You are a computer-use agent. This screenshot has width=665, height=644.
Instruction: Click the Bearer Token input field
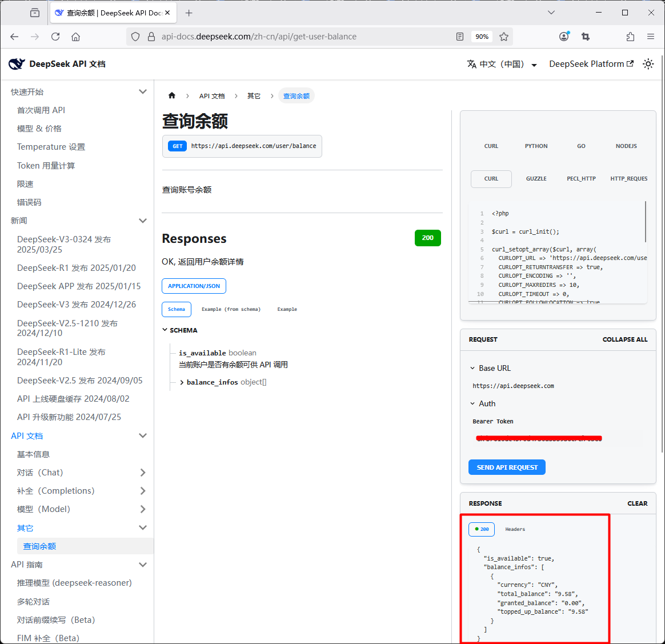pos(558,439)
